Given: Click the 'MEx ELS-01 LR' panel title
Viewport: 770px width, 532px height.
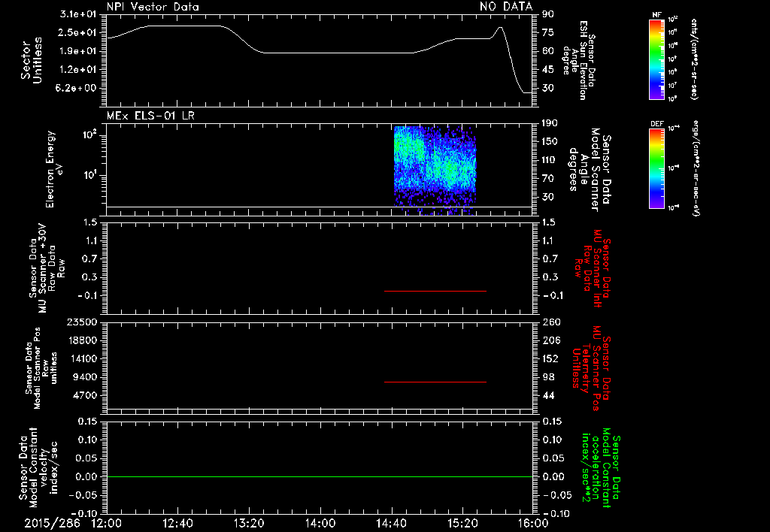Looking at the screenshot, I should [x=150, y=116].
